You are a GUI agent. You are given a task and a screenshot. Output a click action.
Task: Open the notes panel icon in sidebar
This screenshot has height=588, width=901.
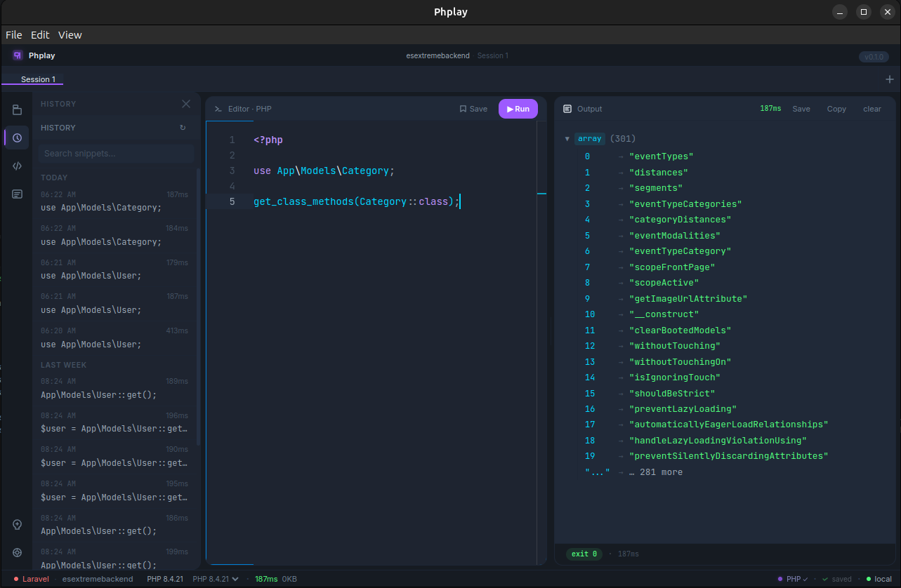pos(17,194)
